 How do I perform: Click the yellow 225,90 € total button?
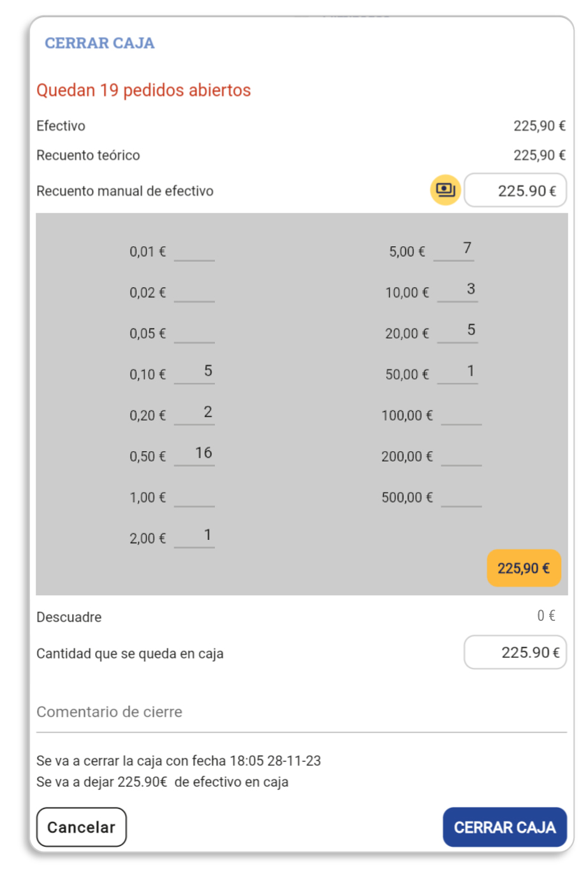tap(524, 568)
